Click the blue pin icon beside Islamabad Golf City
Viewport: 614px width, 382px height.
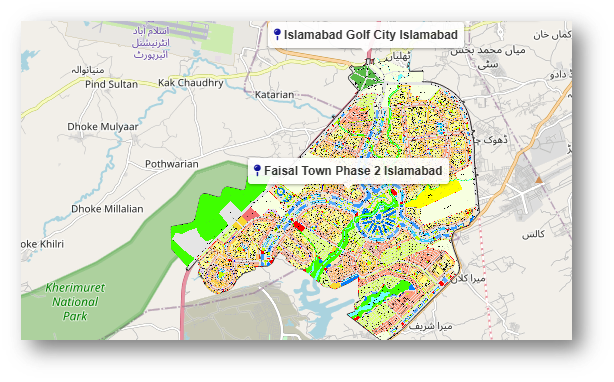click(x=277, y=34)
